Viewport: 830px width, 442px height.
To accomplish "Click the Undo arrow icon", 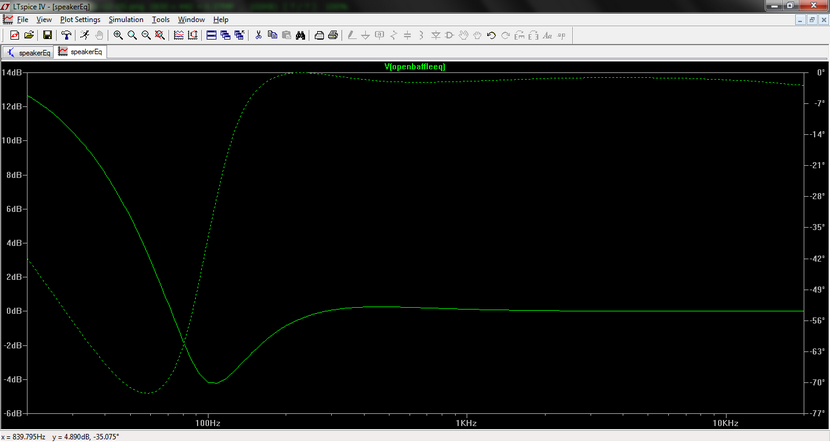I will click(491, 35).
